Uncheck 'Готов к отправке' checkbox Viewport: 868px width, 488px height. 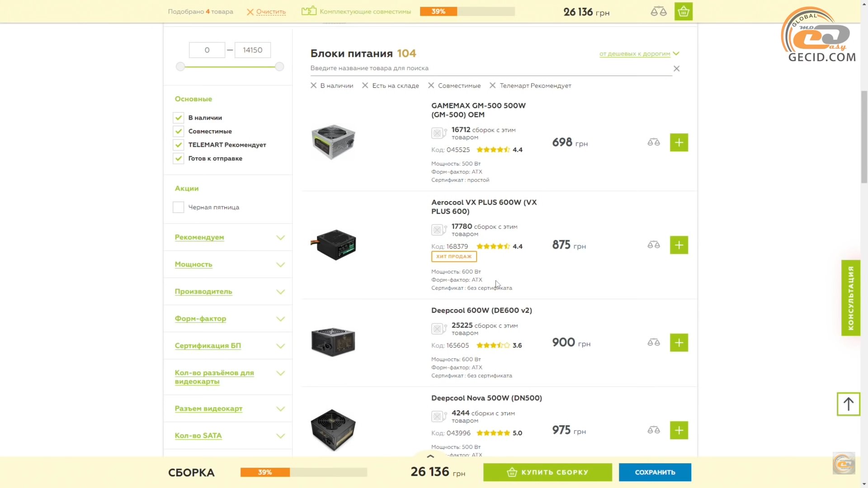[x=178, y=159]
